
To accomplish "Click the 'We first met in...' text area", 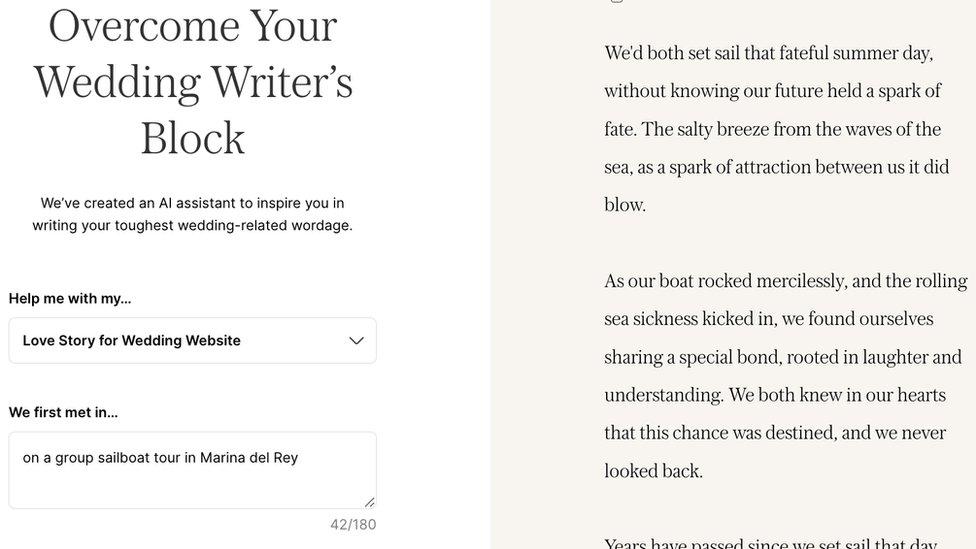I will 192,470.
